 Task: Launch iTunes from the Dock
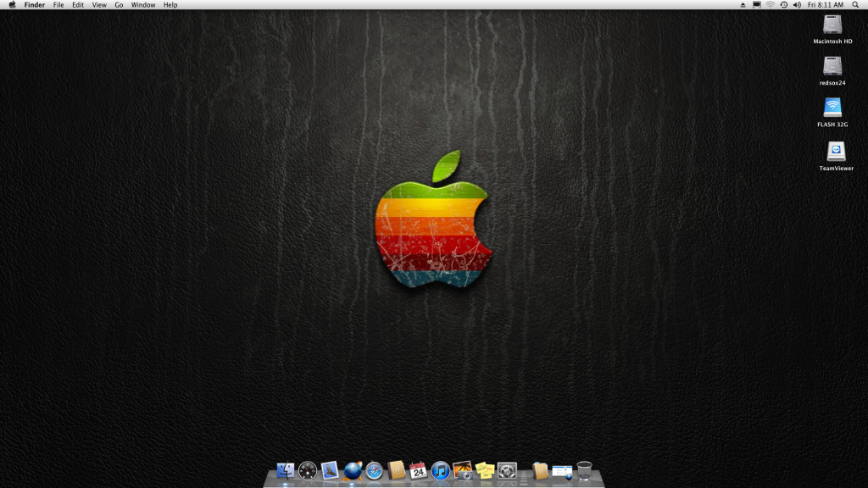440,471
